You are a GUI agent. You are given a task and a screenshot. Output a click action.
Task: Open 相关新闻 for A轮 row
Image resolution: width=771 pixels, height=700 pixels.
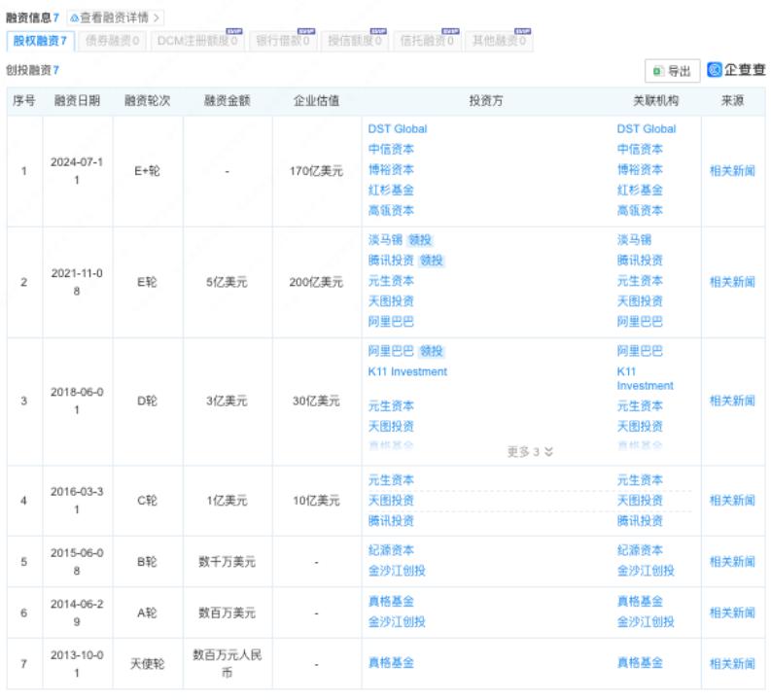(732, 613)
